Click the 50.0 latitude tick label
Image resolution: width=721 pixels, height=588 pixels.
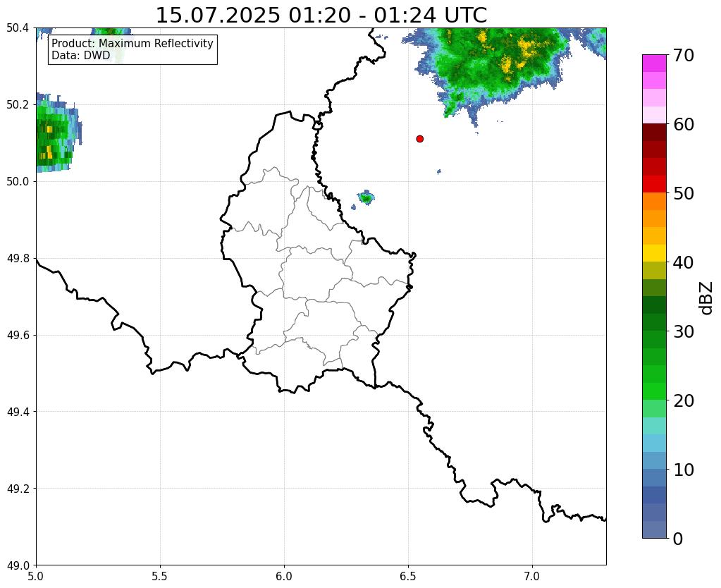coord(18,182)
